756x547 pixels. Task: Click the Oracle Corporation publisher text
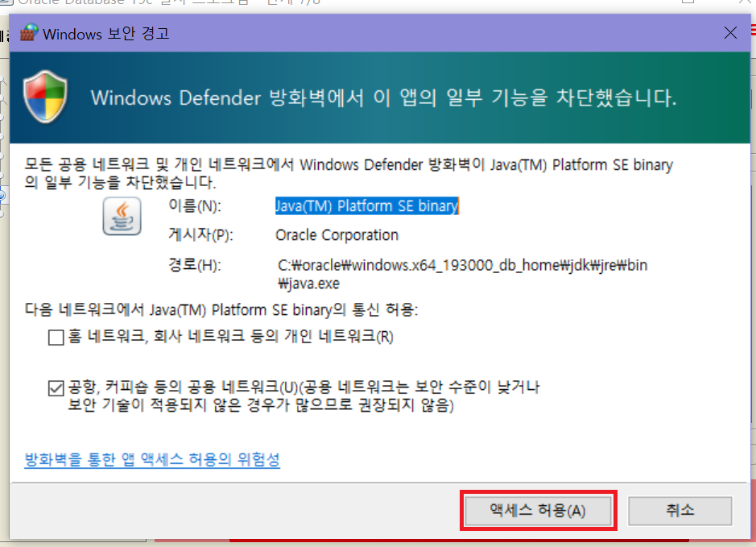click(x=337, y=235)
